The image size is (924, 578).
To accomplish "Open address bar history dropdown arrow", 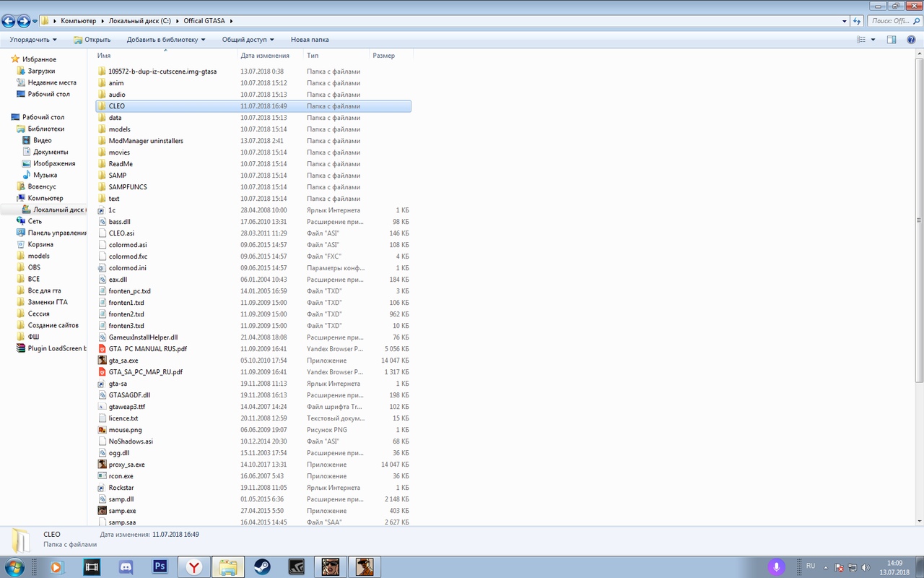I will tap(845, 21).
